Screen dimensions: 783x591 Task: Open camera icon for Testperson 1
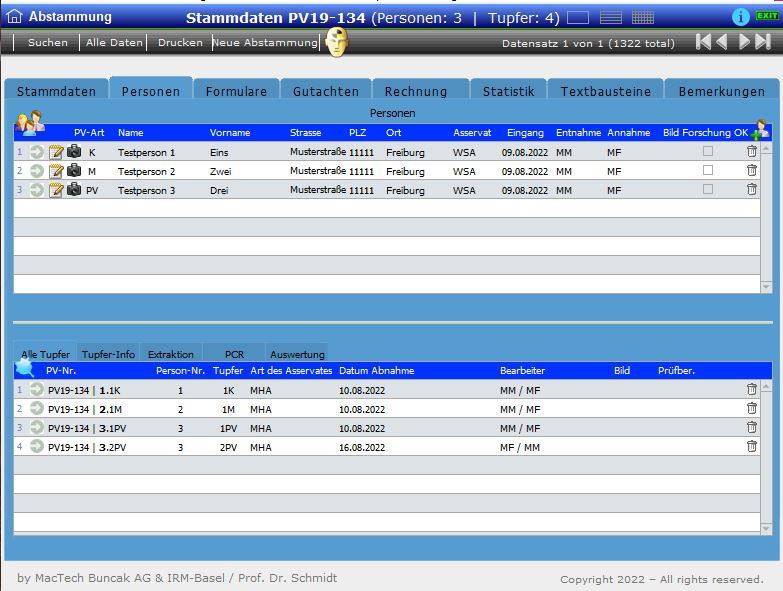point(74,151)
